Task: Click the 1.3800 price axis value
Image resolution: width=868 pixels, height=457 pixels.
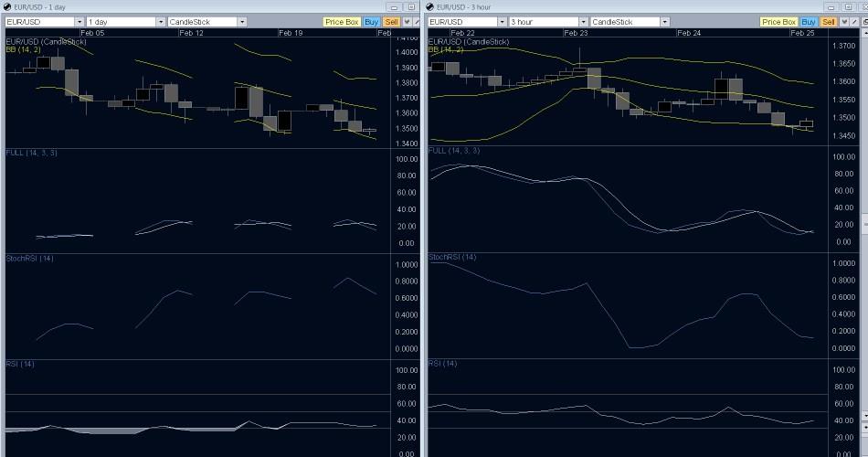Action: [407, 82]
